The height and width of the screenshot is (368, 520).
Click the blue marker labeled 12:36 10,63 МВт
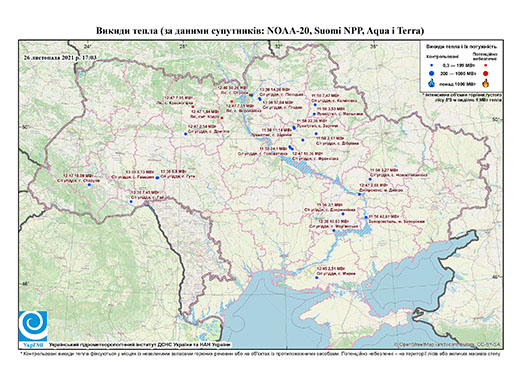334,230
